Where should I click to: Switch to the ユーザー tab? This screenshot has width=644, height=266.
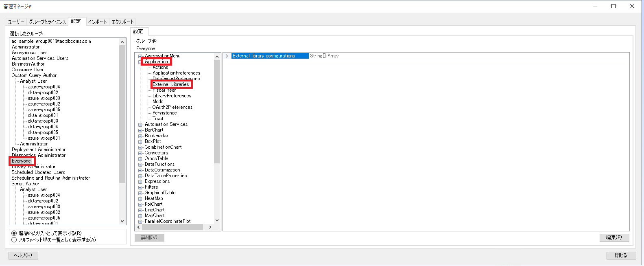coord(16,22)
